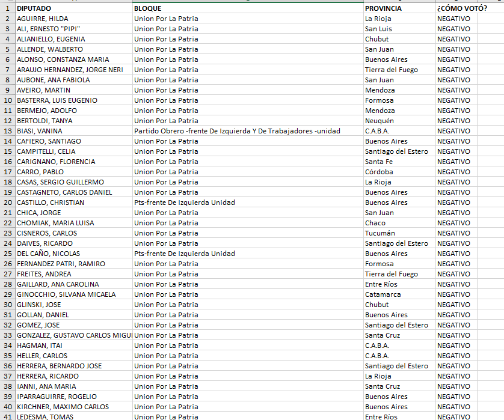The height and width of the screenshot is (420, 504).
Task: Select cell BASTERRA, LUIS EUGENIO
Action: (74, 100)
